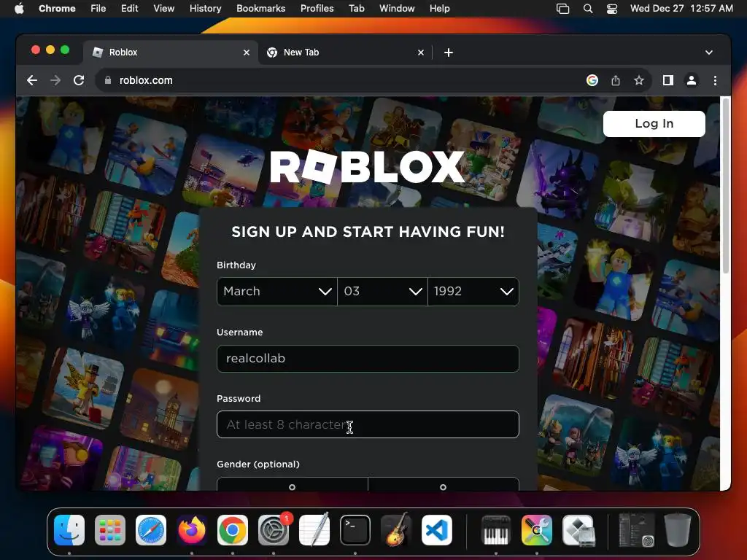Open Firefox in the Dock
The width and height of the screenshot is (747, 560).
[192, 530]
